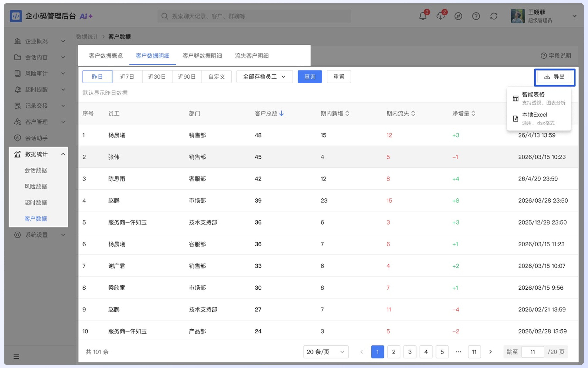Open 超时数据 in the sidebar
The width and height of the screenshot is (588, 368).
point(36,203)
